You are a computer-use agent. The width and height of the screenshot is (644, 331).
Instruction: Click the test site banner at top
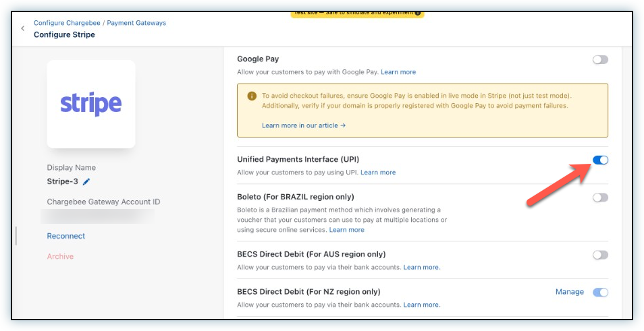[357, 14]
